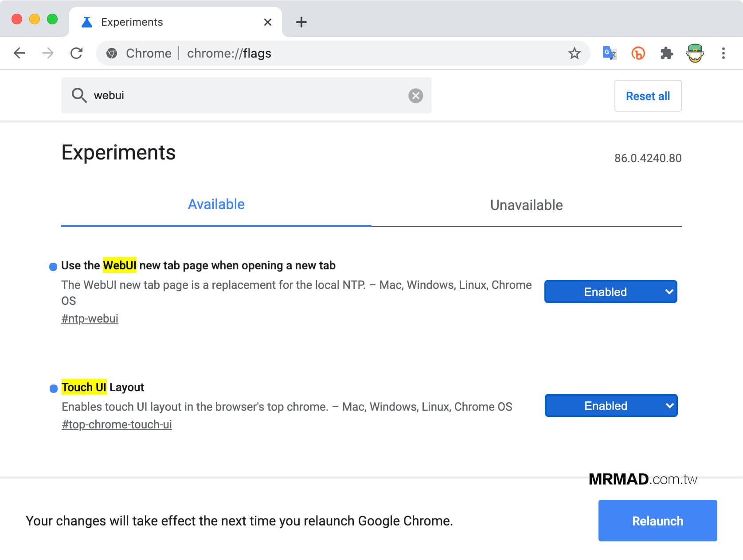Focus the flags search field containing webui
The height and width of the screenshot is (560, 743).
(246, 95)
